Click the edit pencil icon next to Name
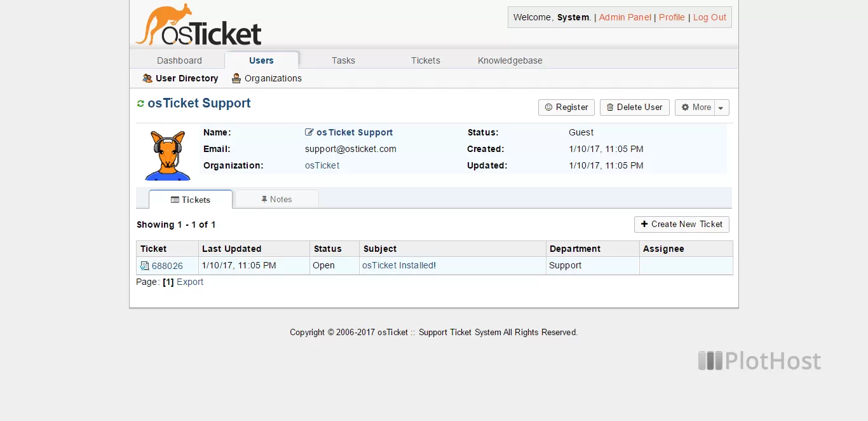The image size is (868, 421). point(309,132)
